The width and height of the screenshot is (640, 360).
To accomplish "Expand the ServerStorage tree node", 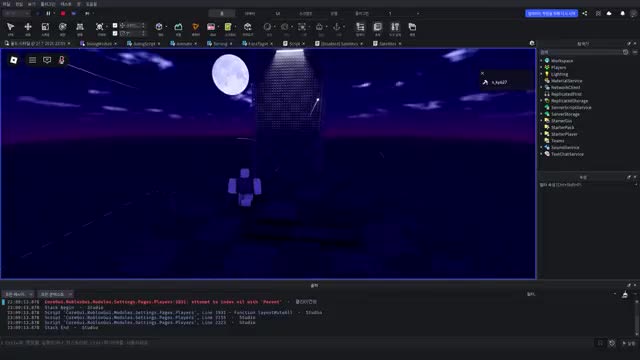I will pos(542,114).
